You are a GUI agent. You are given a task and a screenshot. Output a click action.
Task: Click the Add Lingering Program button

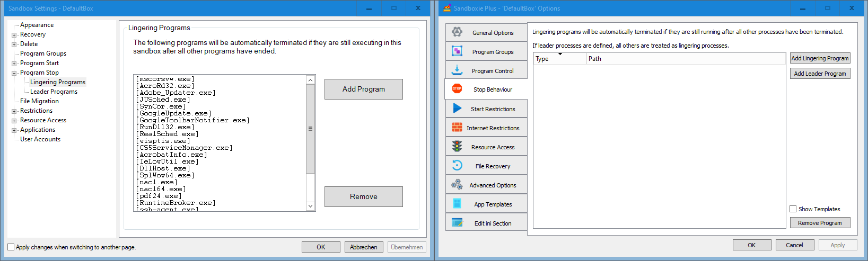pyautogui.click(x=820, y=58)
